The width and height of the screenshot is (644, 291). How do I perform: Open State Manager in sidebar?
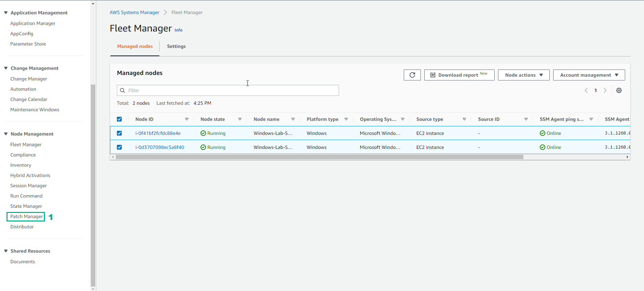pyautogui.click(x=26, y=206)
